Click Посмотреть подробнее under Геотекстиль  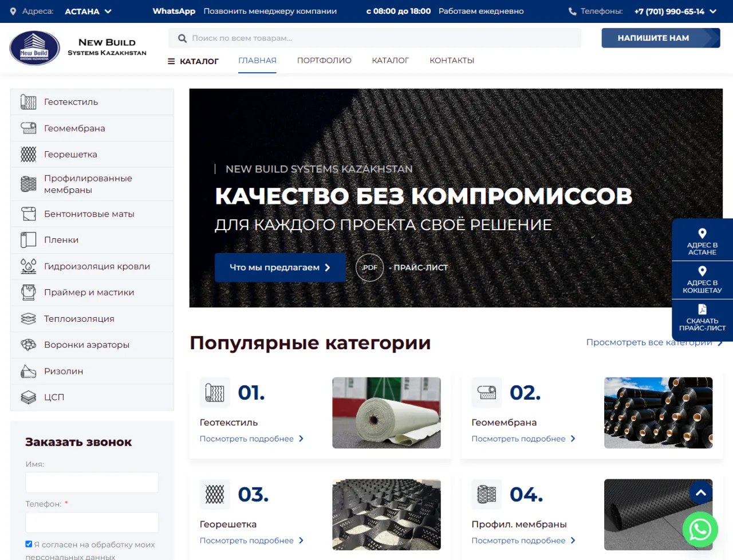tap(251, 439)
